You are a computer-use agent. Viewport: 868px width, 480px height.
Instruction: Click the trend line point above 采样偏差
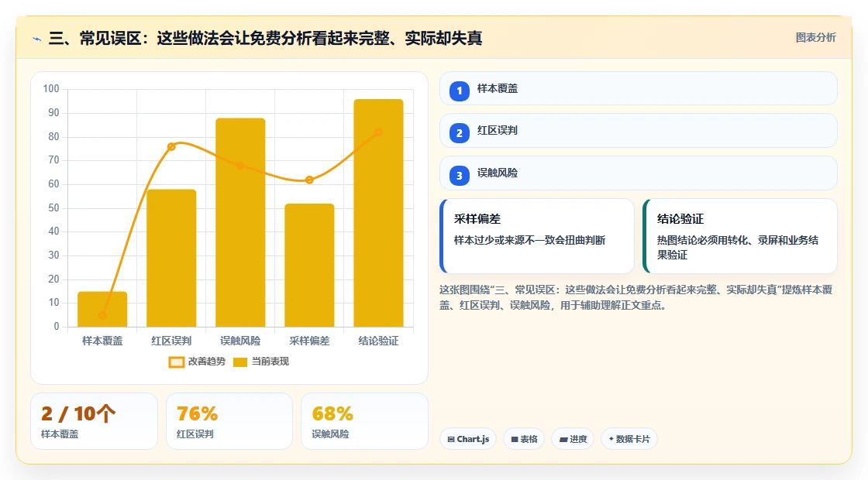coord(309,180)
